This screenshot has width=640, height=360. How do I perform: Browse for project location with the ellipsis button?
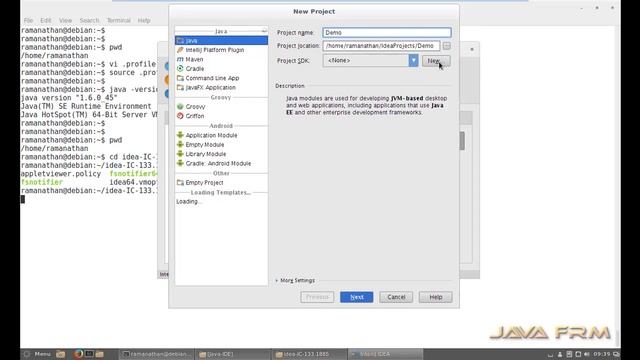coord(447,46)
